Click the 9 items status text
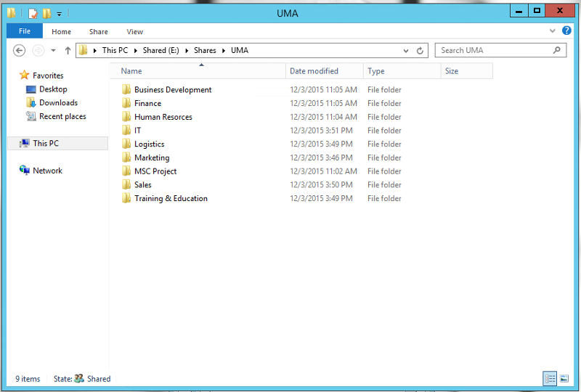The image size is (581, 392). coord(28,379)
